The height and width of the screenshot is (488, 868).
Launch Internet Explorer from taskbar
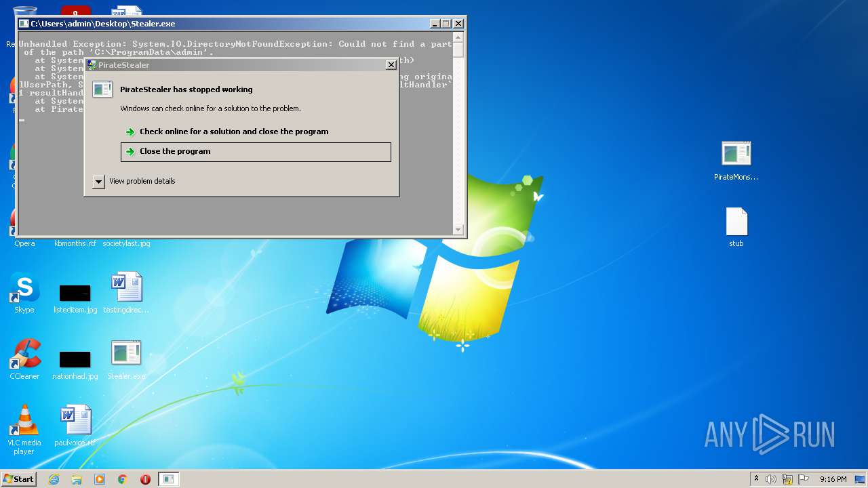tap(54, 479)
